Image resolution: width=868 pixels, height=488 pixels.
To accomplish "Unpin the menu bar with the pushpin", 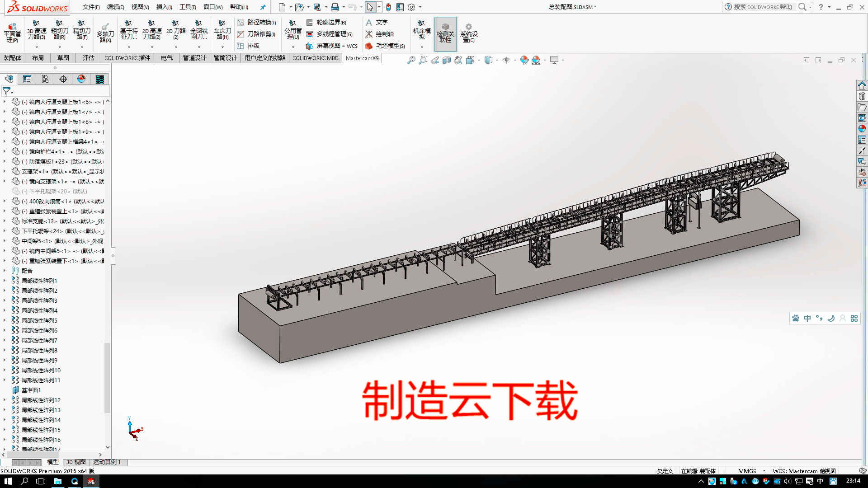I will (x=263, y=7).
